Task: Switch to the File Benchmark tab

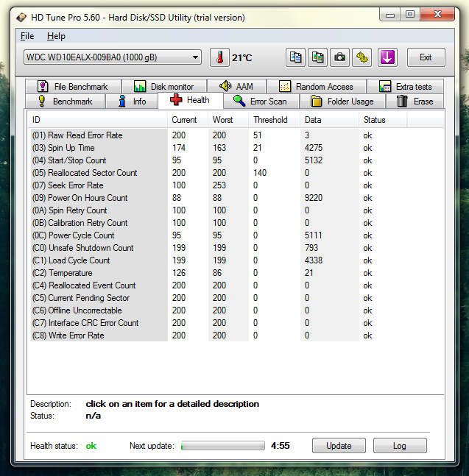Action: pyautogui.click(x=73, y=87)
